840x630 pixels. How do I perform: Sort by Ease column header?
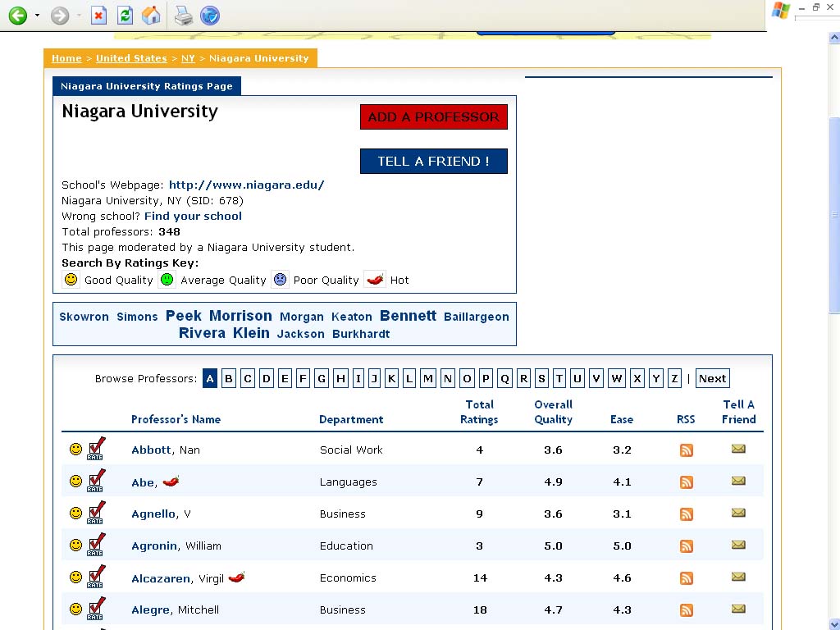[x=622, y=419]
